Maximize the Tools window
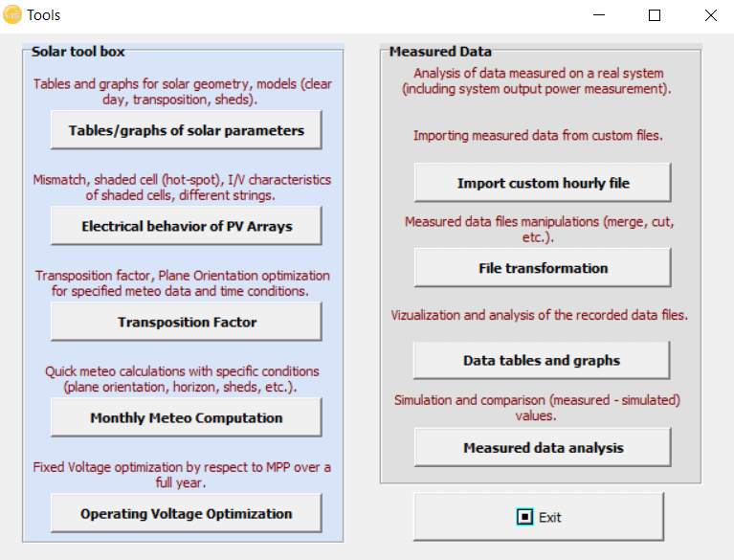734x560 pixels. 655,15
